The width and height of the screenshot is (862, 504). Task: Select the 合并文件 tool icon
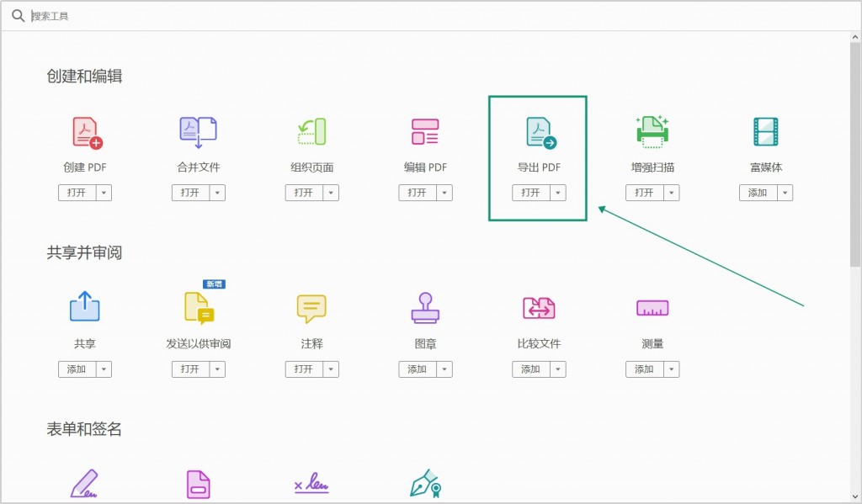(x=199, y=132)
